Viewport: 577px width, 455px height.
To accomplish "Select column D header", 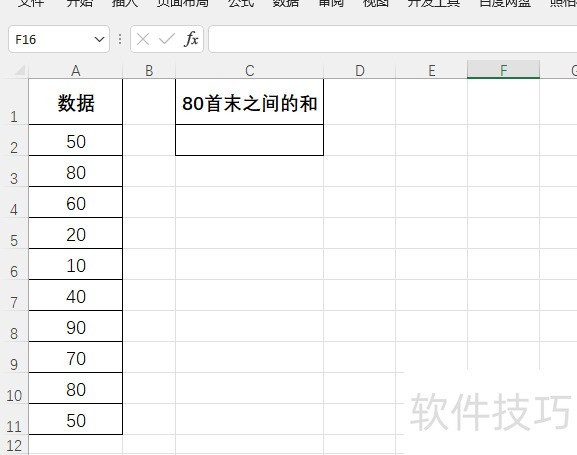I will click(360, 71).
